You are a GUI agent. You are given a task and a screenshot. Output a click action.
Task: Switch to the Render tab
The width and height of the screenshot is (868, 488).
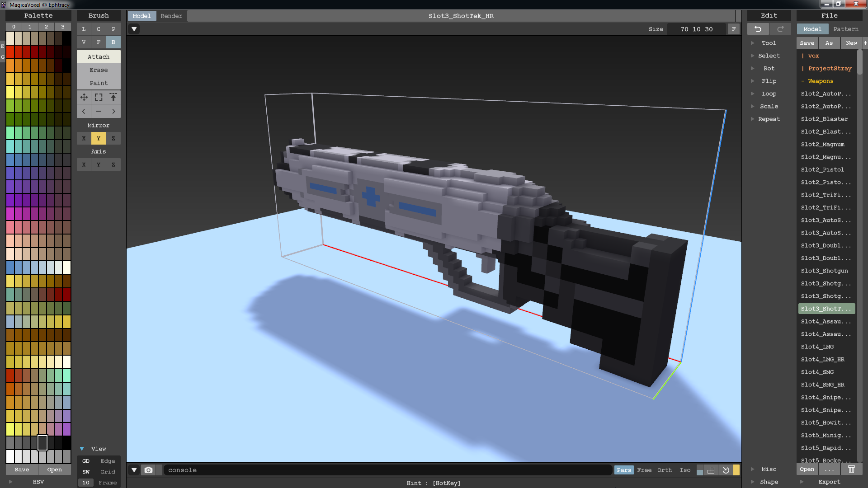(172, 15)
